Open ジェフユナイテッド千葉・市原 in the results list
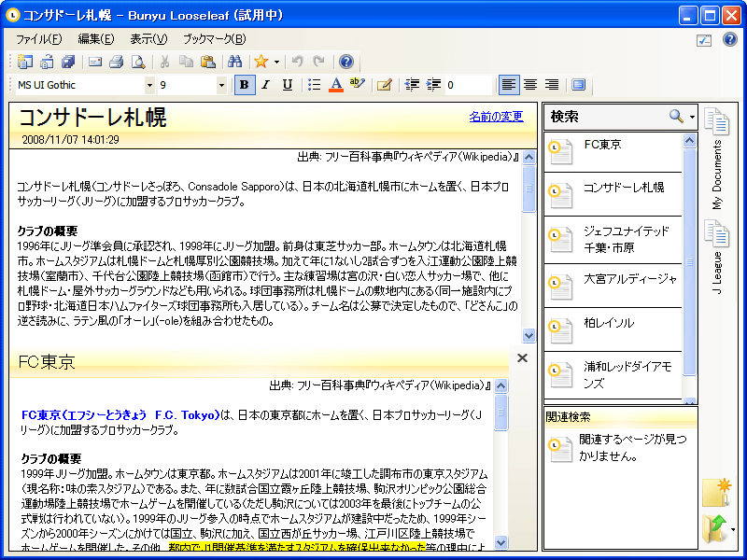 [x=613, y=240]
